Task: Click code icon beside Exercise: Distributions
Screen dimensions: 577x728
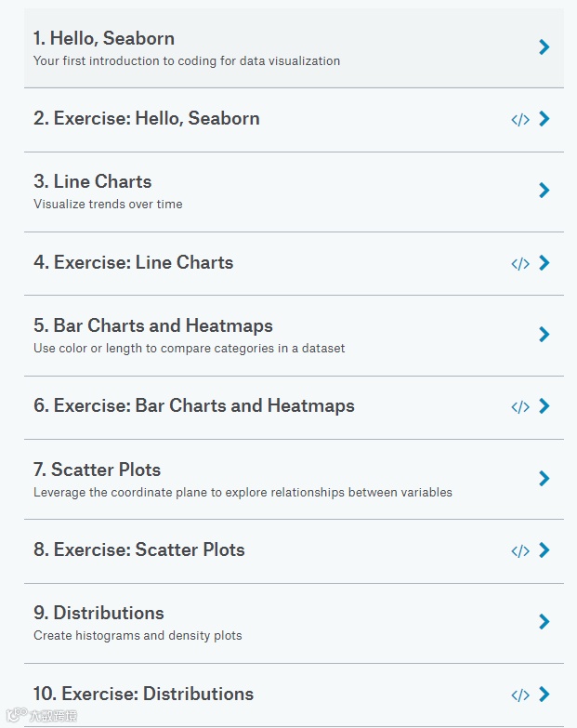Action: (x=520, y=695)
